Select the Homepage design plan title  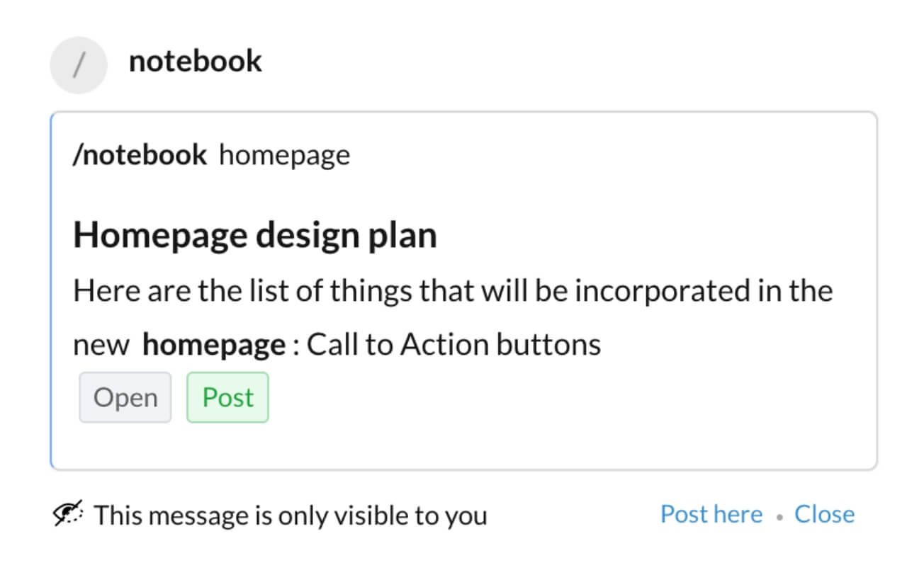(x=255, y=235)
